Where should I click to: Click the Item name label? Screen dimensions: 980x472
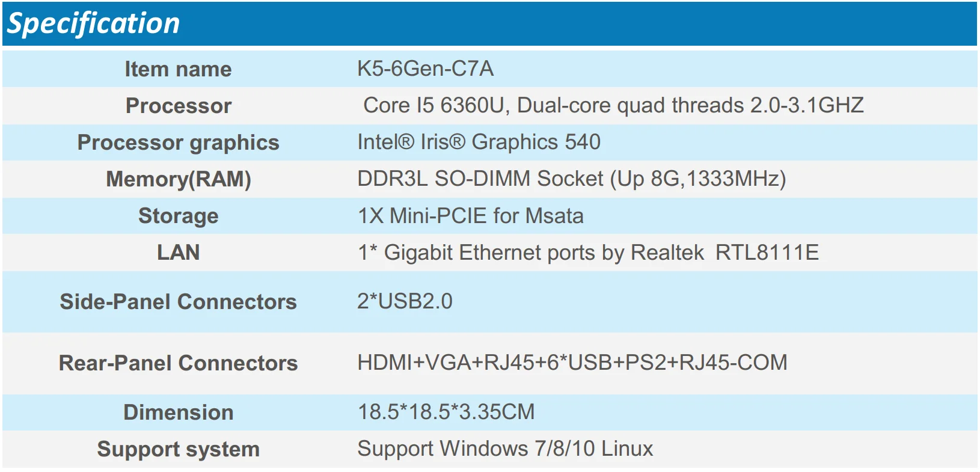tap(178, 69)
